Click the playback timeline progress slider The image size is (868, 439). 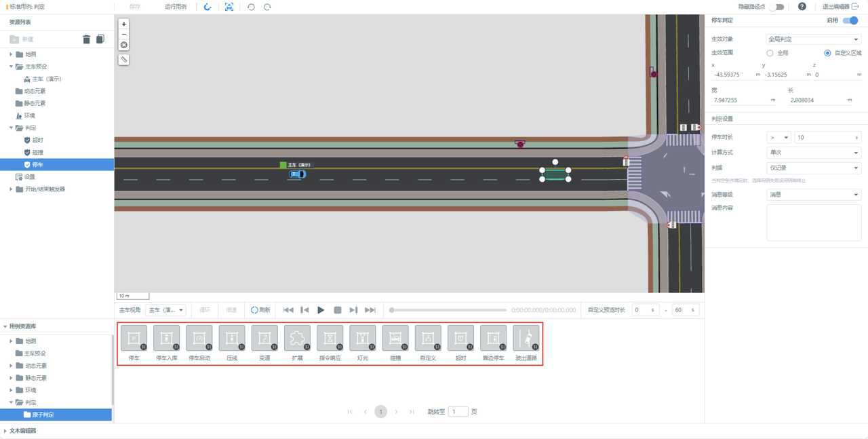[448, 310]
